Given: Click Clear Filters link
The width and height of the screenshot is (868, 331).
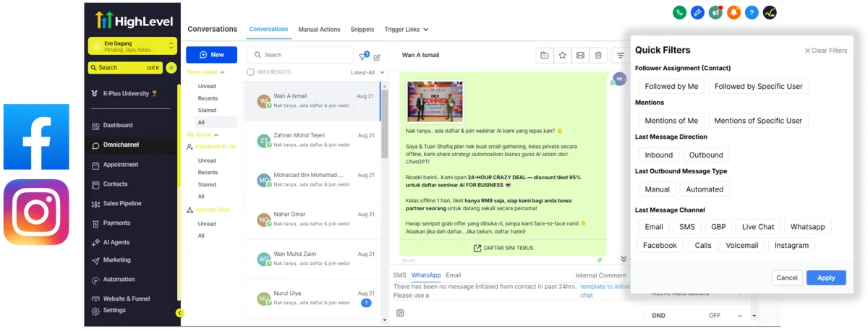Looking at the screenshot, I should (826, 51).
